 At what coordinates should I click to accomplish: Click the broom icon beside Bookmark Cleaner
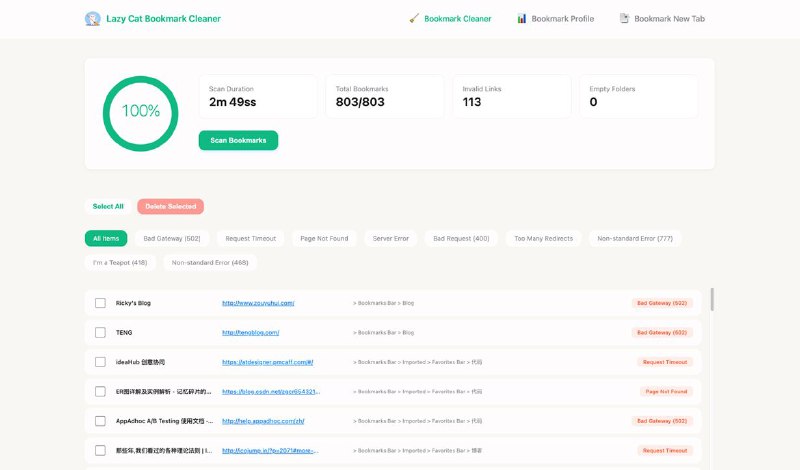click(x=414, y=18)
